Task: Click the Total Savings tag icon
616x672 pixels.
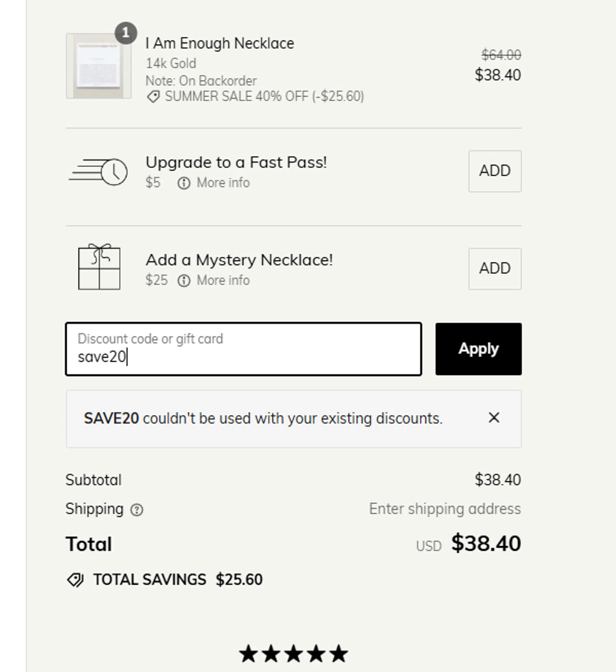Action: pos(75,580)
